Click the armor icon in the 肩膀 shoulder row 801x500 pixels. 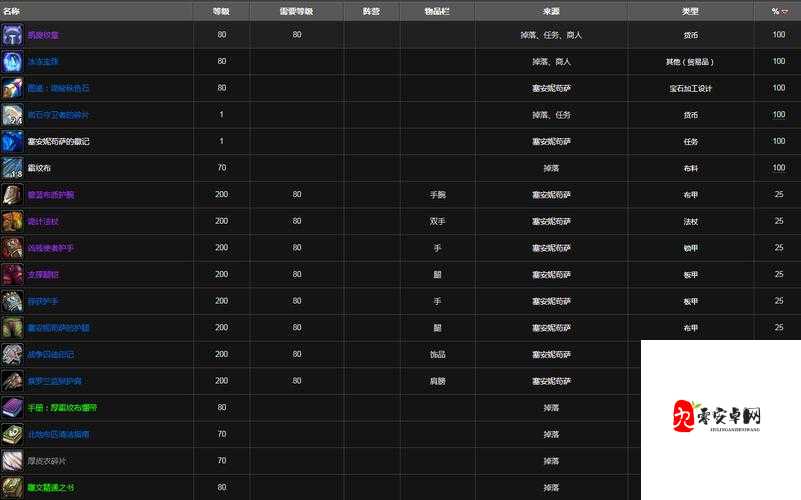[12, 381]
